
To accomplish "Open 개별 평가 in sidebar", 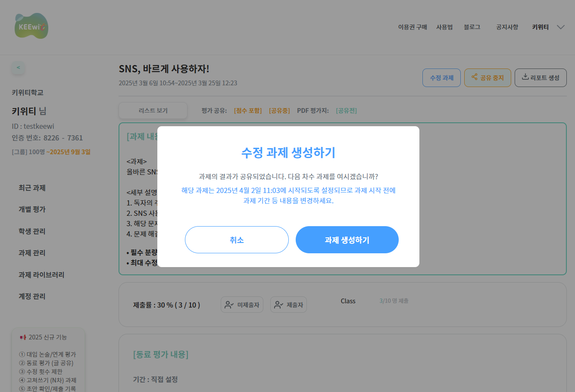I will [32, 209].
